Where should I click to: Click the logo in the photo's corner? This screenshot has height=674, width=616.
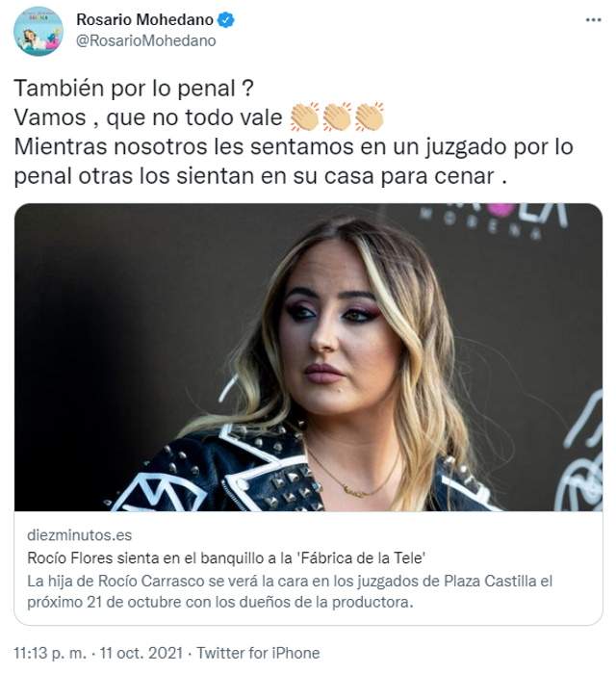coord(494,219)
